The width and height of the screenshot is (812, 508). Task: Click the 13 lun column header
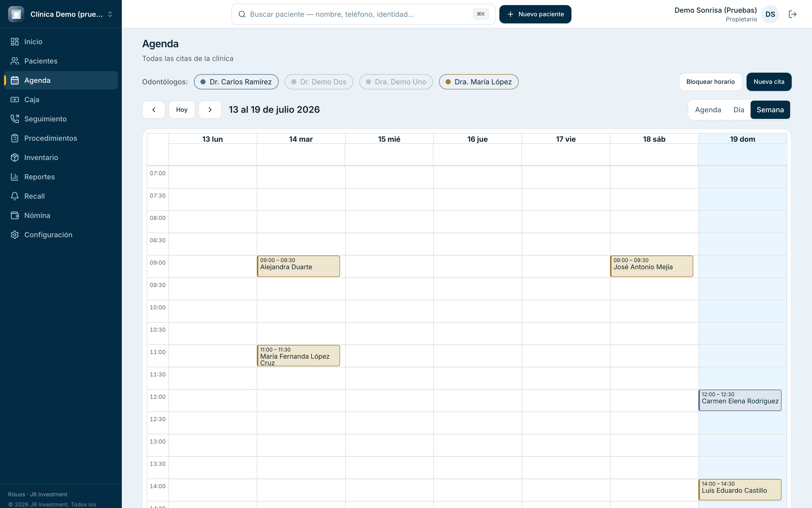click(x=212, y=139)
